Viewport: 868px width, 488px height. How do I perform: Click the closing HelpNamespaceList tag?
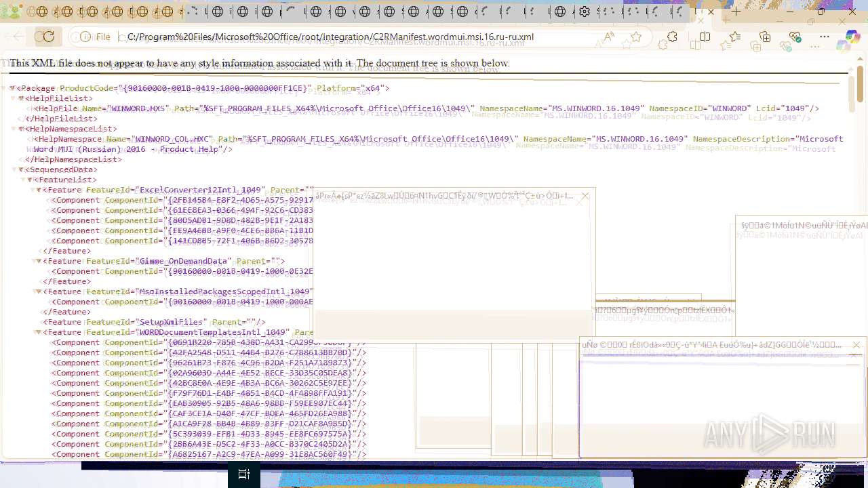[73, 159]
